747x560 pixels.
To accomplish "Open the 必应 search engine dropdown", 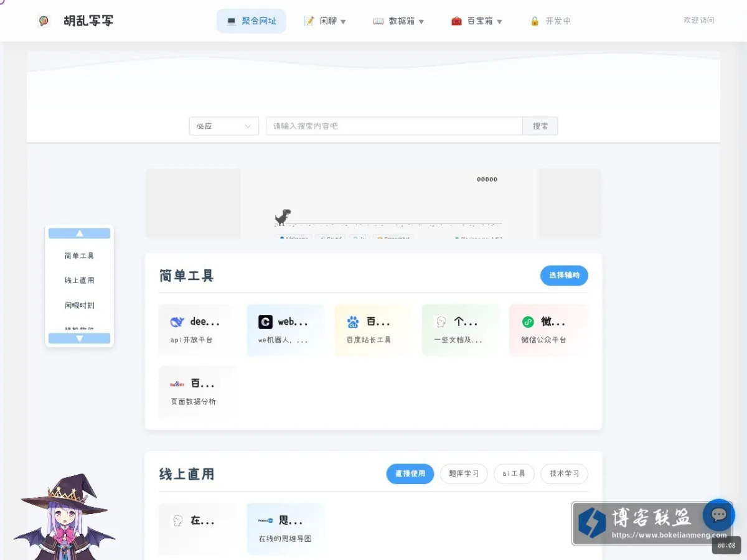I will (224, 126).
